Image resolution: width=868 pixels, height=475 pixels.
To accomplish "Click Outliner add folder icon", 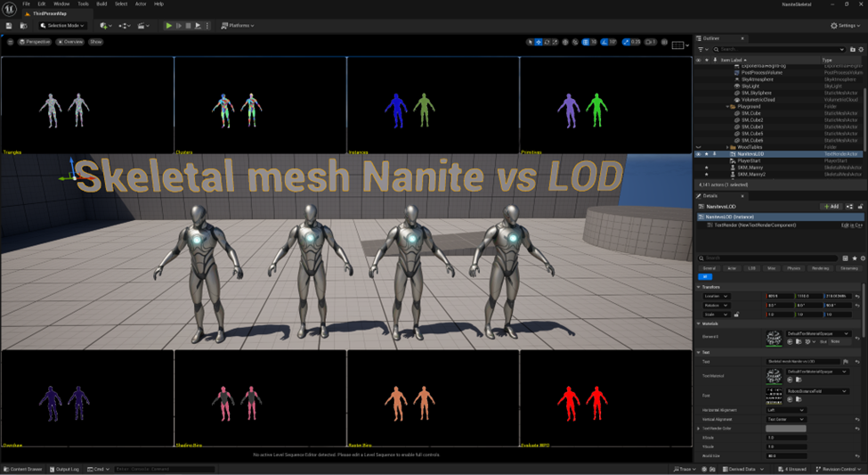I will [x=853, y=49].
